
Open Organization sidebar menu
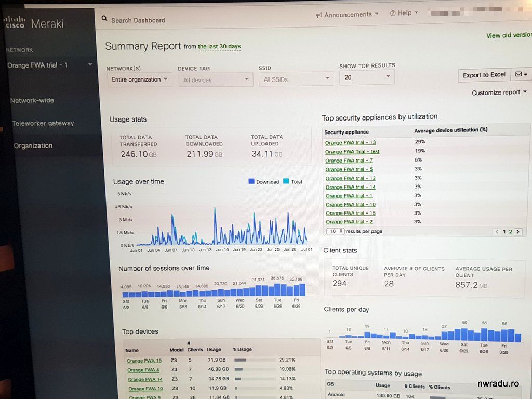pos(33,145)
